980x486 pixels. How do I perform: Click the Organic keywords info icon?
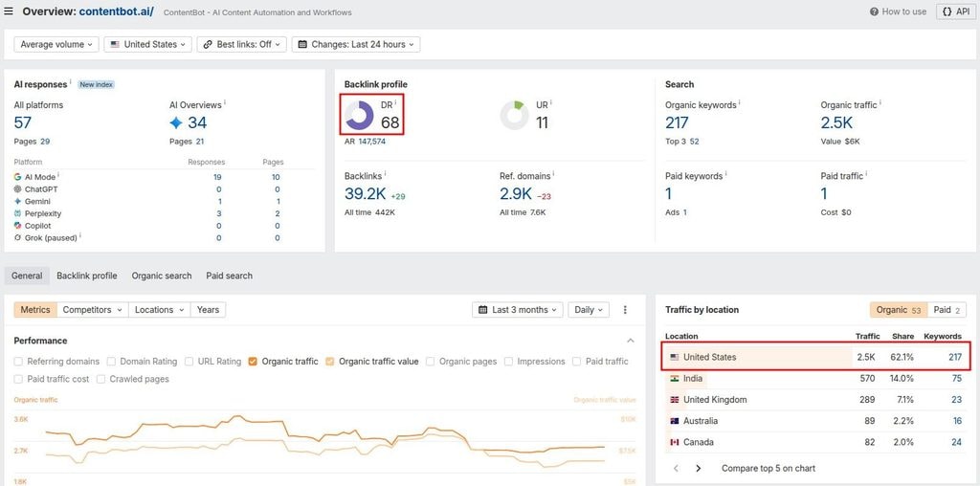[x=740, y=102]
